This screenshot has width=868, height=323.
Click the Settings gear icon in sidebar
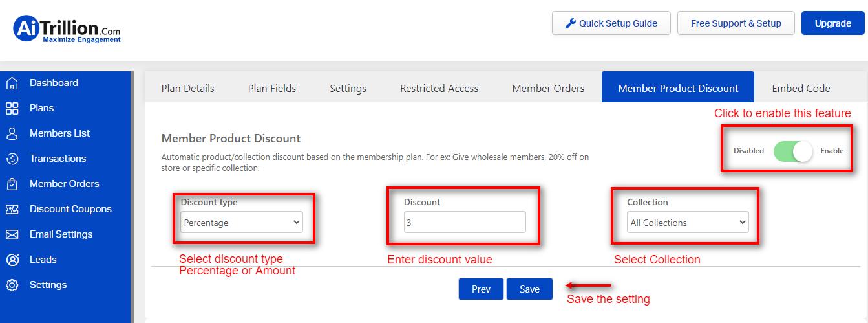[x=12, y=285]
